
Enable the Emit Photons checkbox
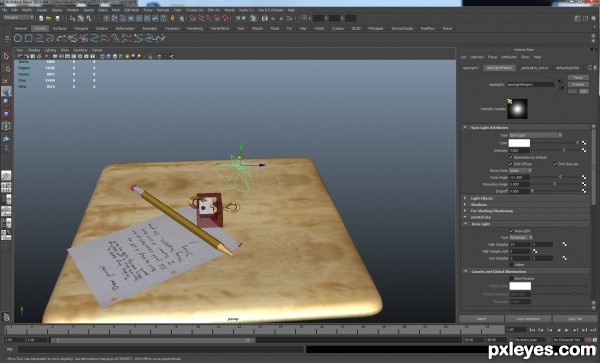click(511, 278)
